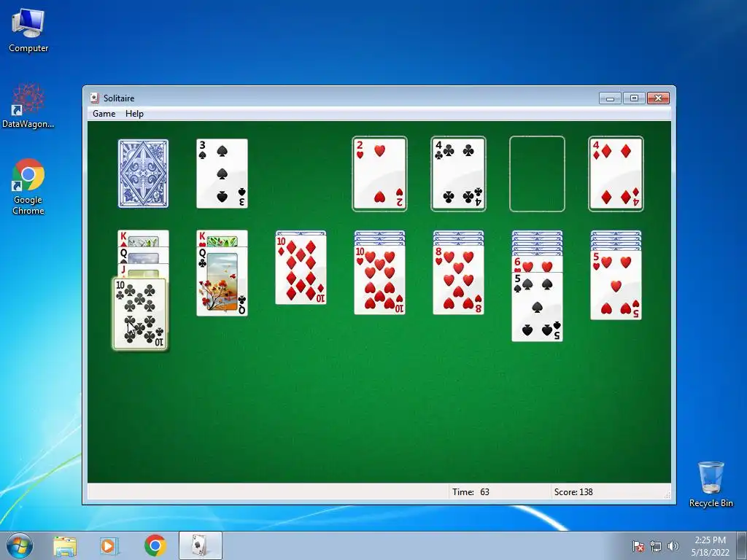Open the Game menu
The height and width of the screenshot is (560, 747).
pos(104,114)
